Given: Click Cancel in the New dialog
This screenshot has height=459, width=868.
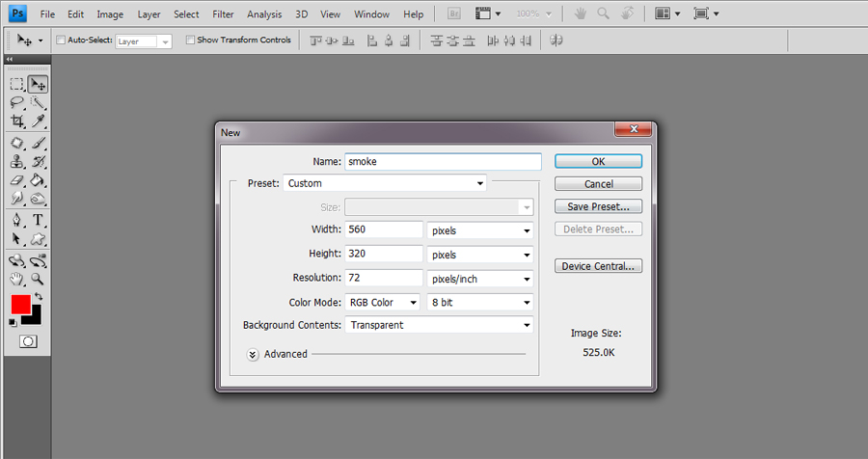Looking at the screenshot, I should pos(598,184).
